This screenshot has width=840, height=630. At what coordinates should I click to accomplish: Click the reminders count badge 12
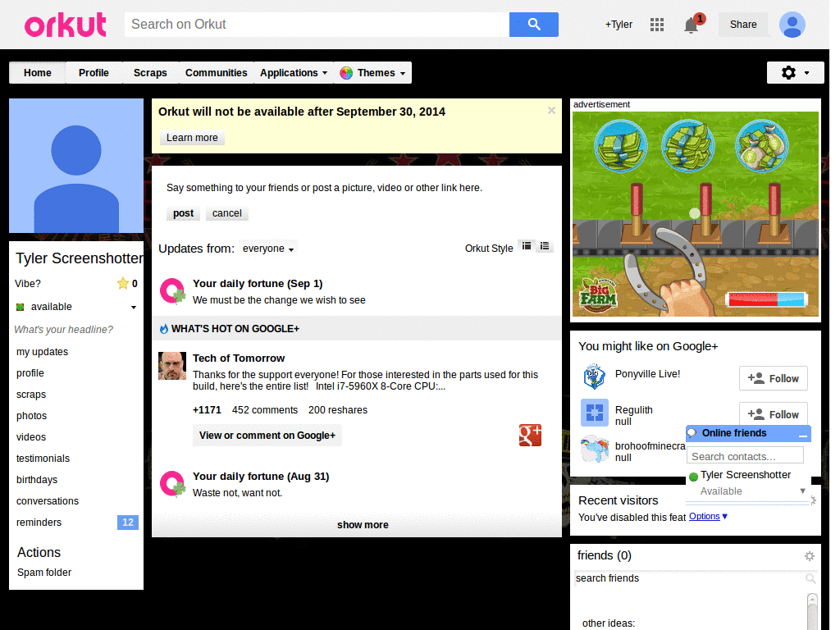[x=127, y=523]
